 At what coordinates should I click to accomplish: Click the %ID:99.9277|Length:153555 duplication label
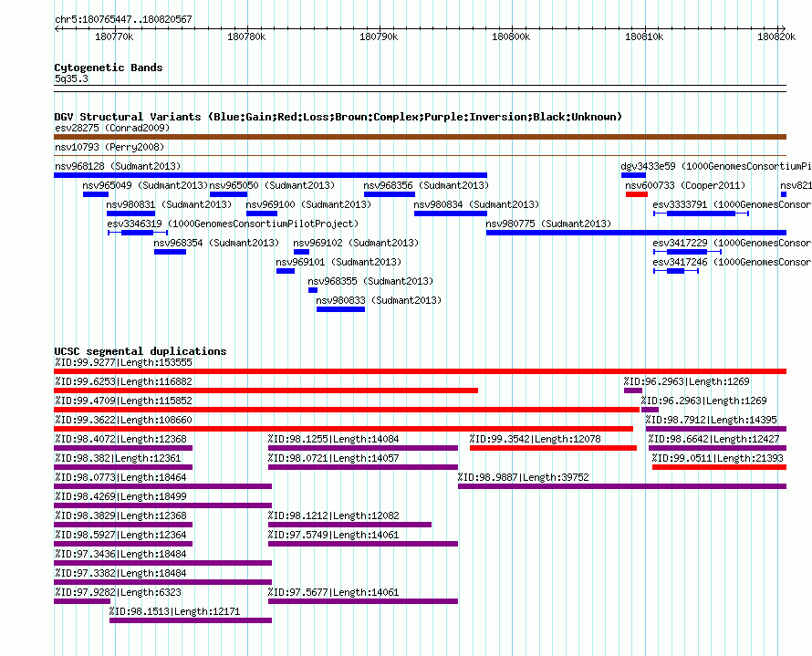[x=123, y=362]
